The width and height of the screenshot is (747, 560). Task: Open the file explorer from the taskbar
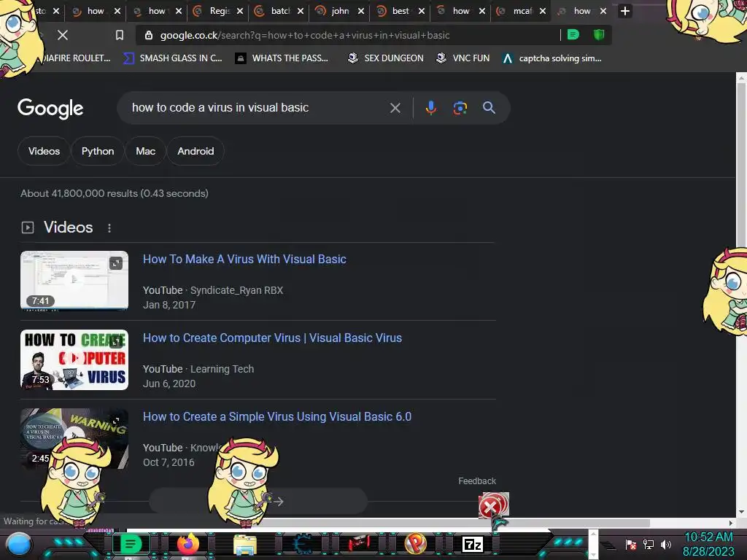coord(245,545)
